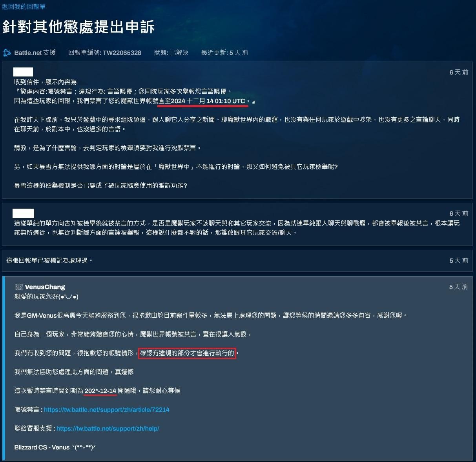476x462 pixels.
Task: Click the 狀態: 已解決 status text
Action: tap(171, 53)
